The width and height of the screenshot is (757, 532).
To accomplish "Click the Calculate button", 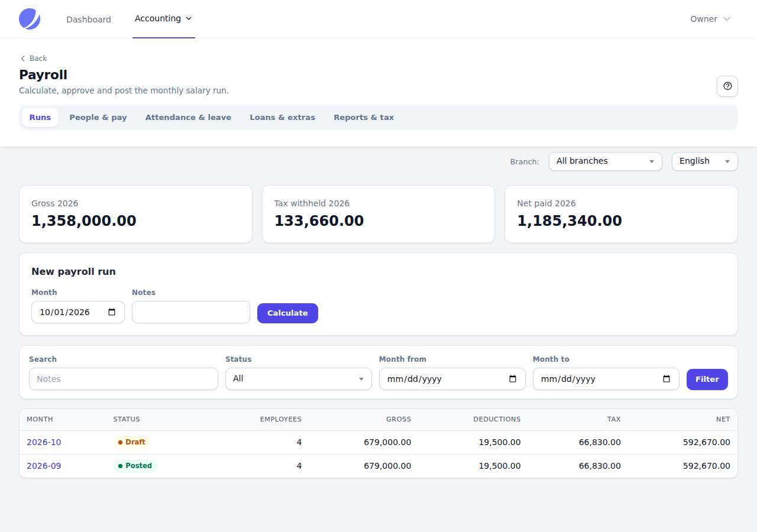I will tap(287, 313).
